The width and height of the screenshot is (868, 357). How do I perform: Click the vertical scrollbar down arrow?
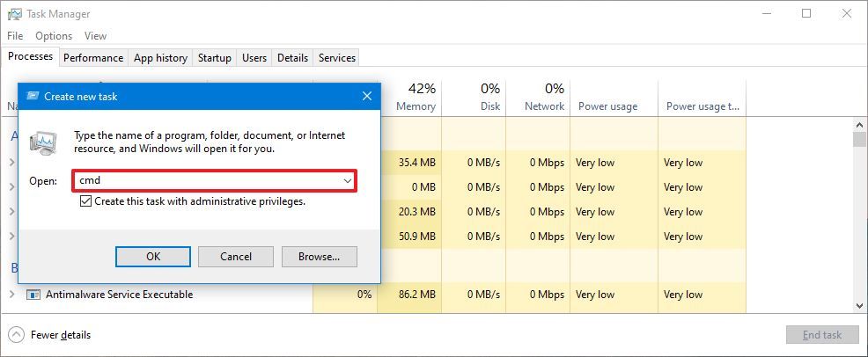tap(859, 305)
